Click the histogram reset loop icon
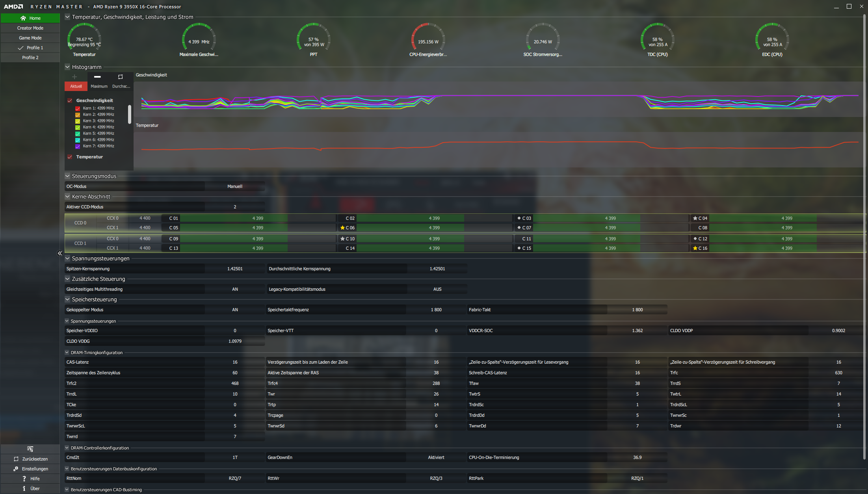This screenshot has width=868, height=494. (121, 77)
